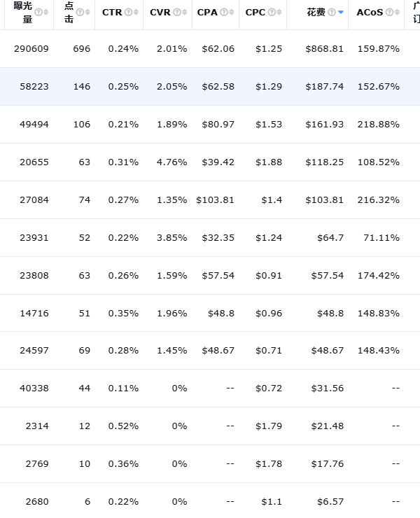Click the ACoS question mark icon
This screenshot has height=518, width=420.
pyautogui.click(x=389, y=13)
